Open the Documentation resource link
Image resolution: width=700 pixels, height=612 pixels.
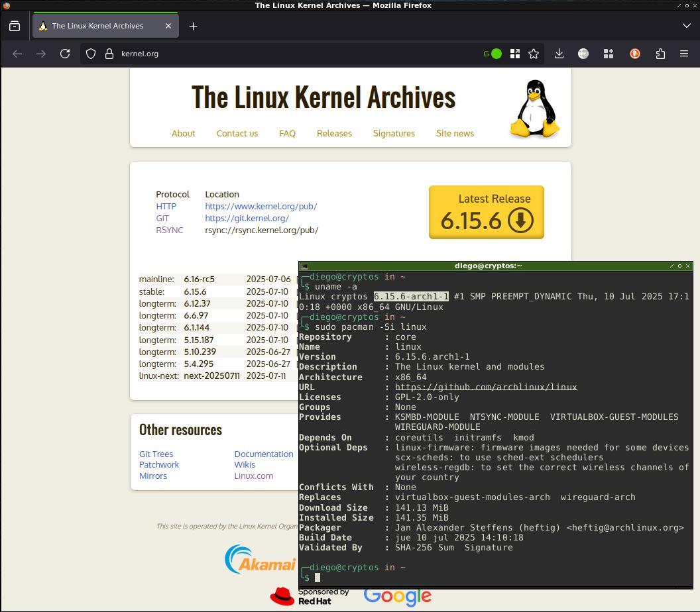click(264, 454)
